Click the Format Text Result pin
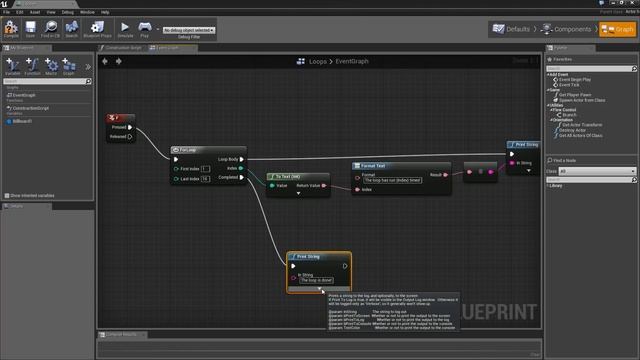The image size is (640, 360). [445, 175]
